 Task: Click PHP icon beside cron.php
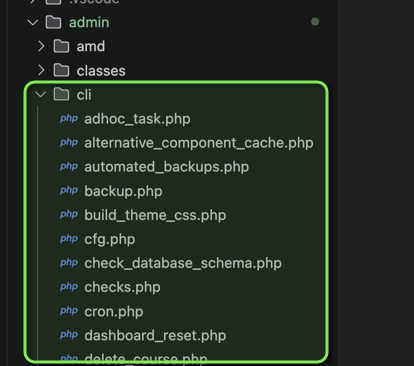(x=69, y=311)
